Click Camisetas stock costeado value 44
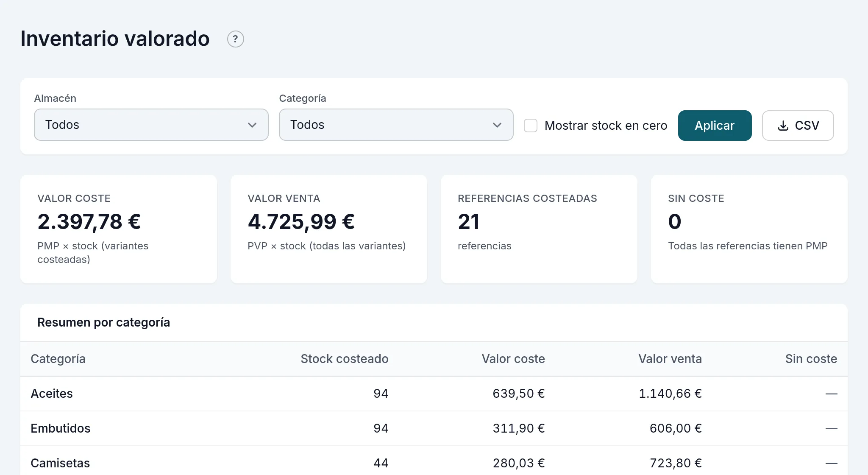Screen dimensions: 868x475 381,463
